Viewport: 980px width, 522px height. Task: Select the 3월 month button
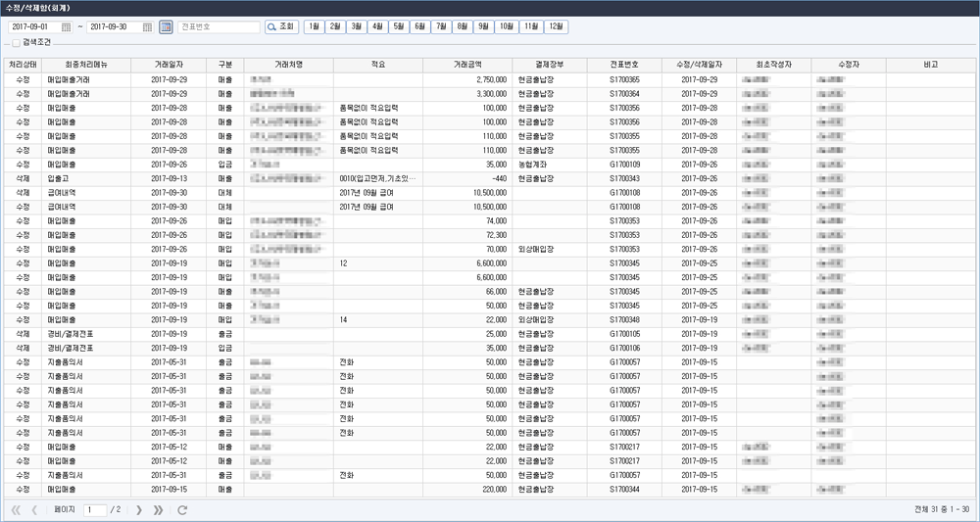point(357,26)
